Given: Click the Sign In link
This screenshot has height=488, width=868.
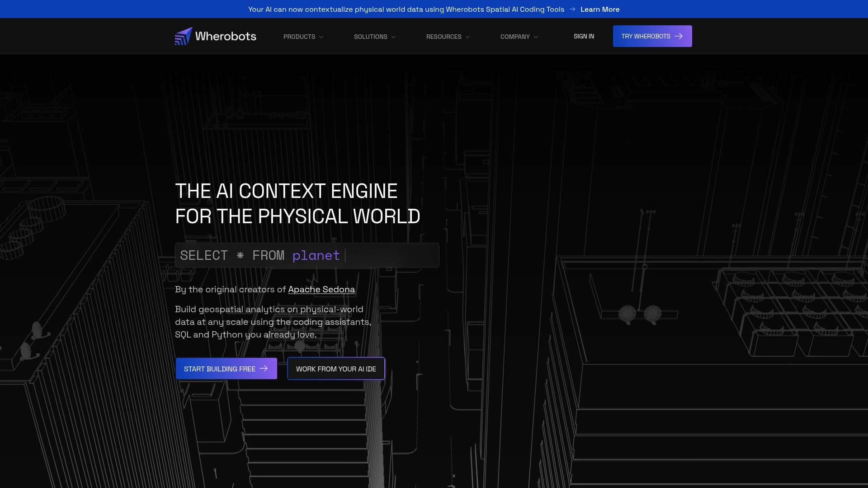Looking at the screenshot, I should (x=584, y=36).
